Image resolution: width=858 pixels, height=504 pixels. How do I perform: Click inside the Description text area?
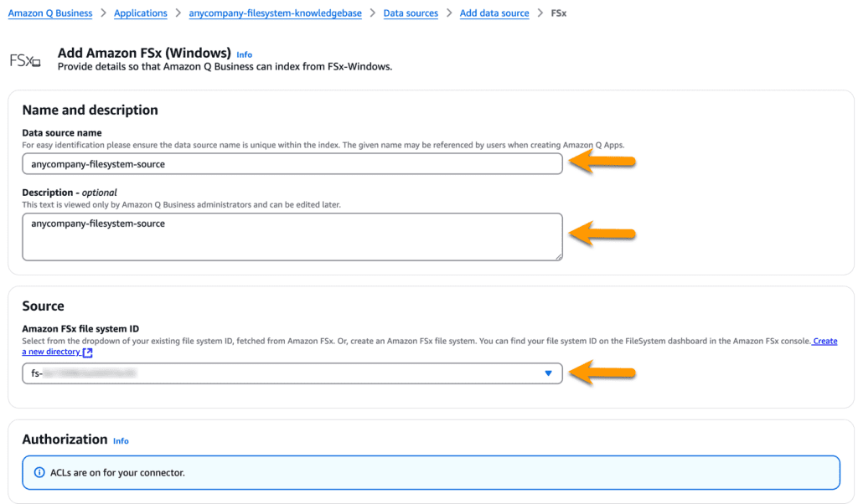292,236
